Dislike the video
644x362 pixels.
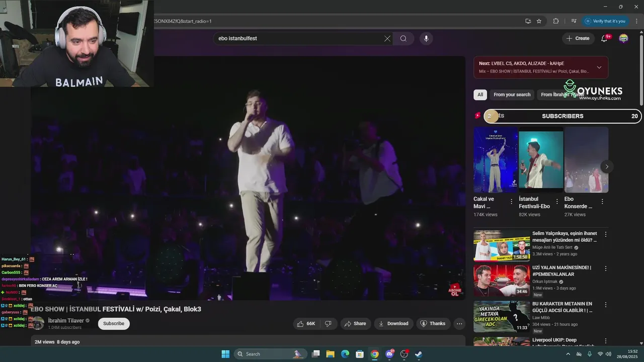click(x=328, y=324)
